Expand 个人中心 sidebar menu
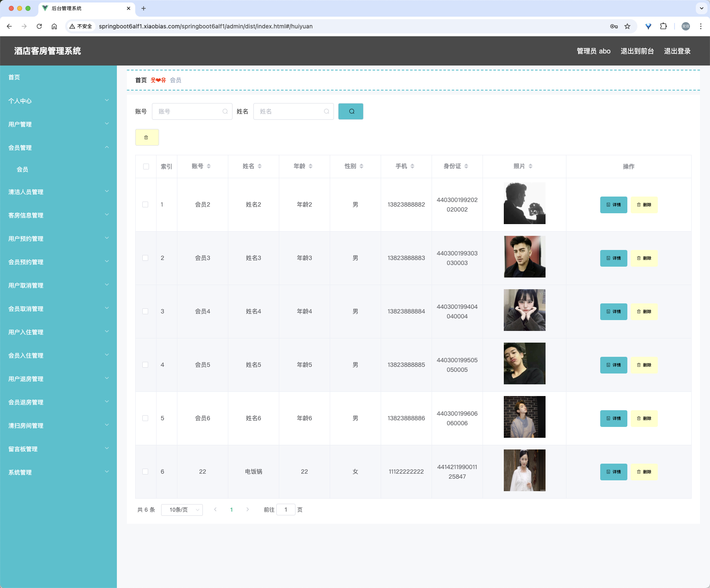This screenshot has width=710, height=588. [58, 101]
